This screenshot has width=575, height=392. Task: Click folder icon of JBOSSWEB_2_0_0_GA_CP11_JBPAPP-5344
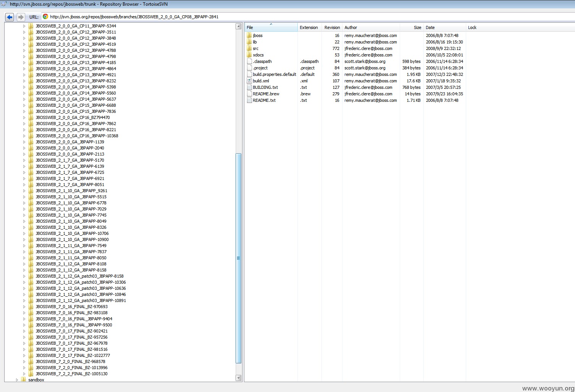[x=31, y=26]
